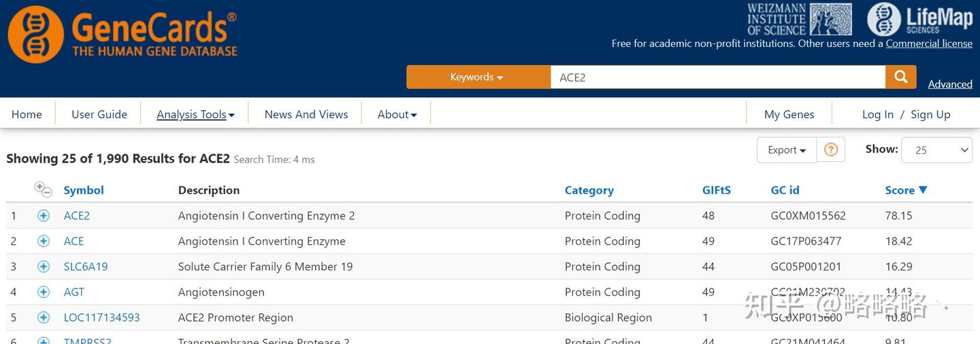Open the Keywords search type dropdown
The width and height of the screenshot is (980, 344).
click(x=478, y=77)
